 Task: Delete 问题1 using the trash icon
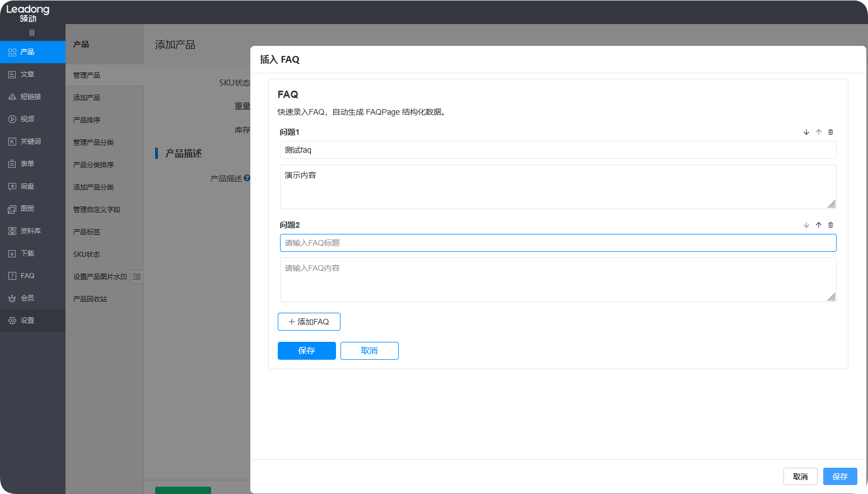point(830,132)
